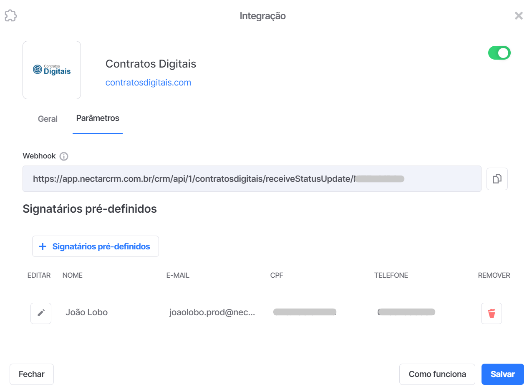The width and height of the screenshot is (532, 392).
Task: Open Como funciona help
Action: tap(437, 374)
